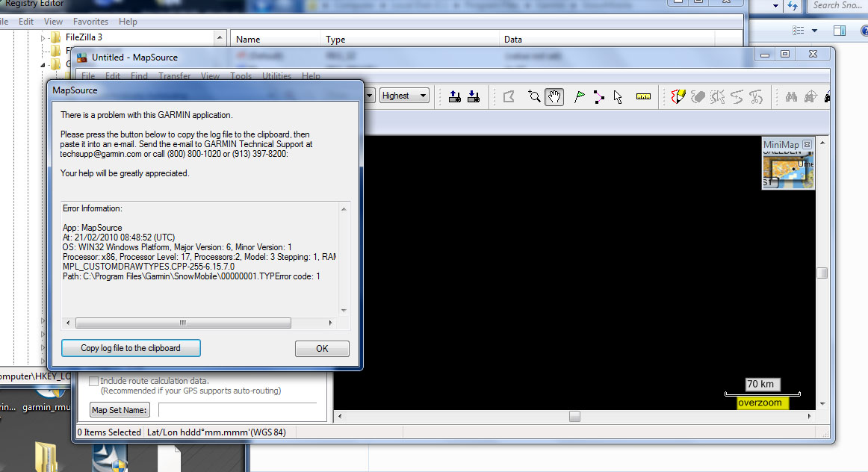Click the Map Set Name text field
This screenshot has height=472, width=868.
pos(238,410)
